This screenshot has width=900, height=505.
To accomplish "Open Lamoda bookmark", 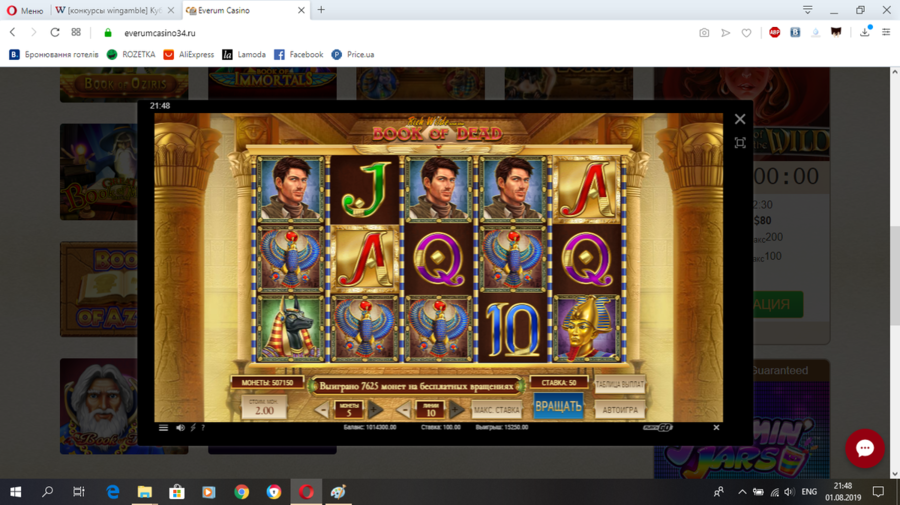I will click(244, 55).
